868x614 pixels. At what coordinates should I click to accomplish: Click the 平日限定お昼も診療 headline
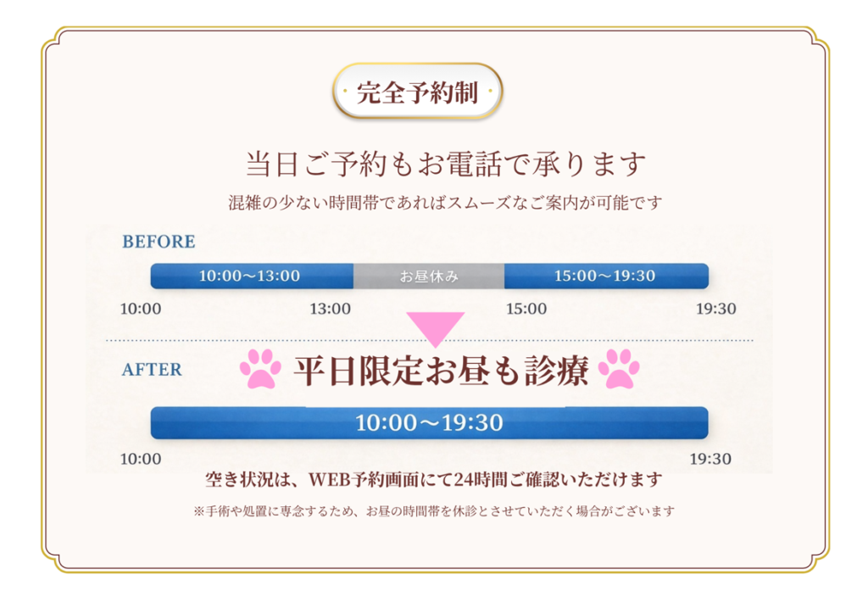click(441, 371)
